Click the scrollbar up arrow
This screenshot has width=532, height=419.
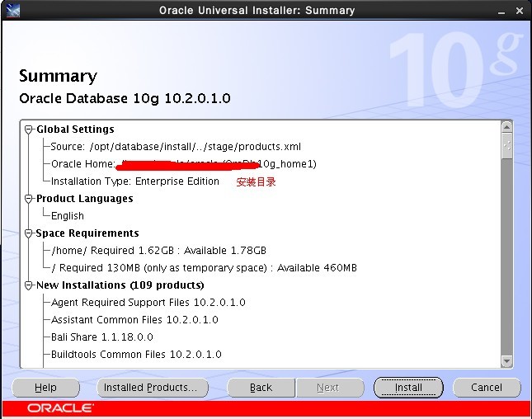click(x=506, y=127)
